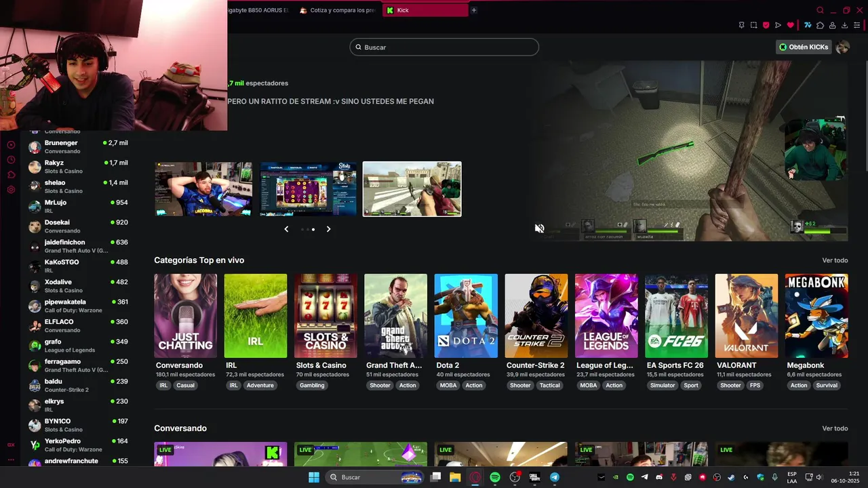Screen dimensions: 868x488
Task: Click the Kick search field Buscar
Action: [444, 47]
